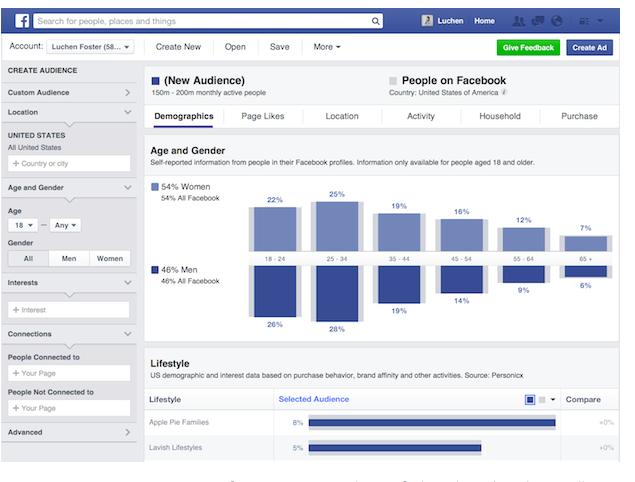635x482 pixels.
Task: Select Men gender option
Action: [69, 258]
